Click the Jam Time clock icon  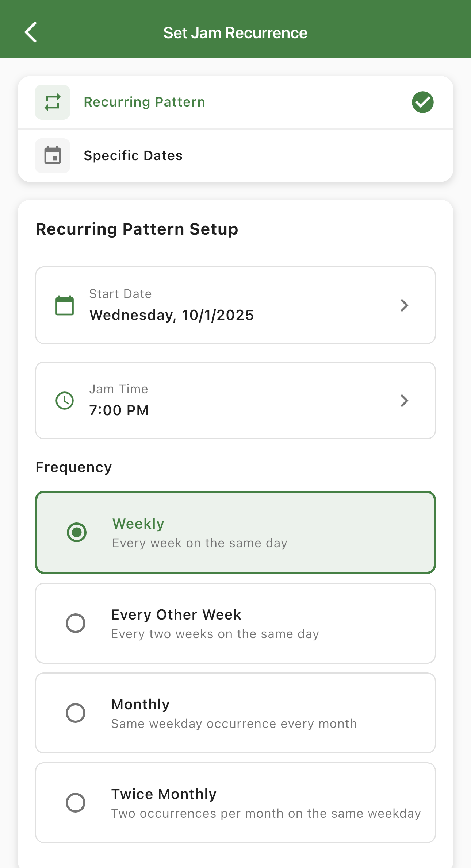pos(65,401)
